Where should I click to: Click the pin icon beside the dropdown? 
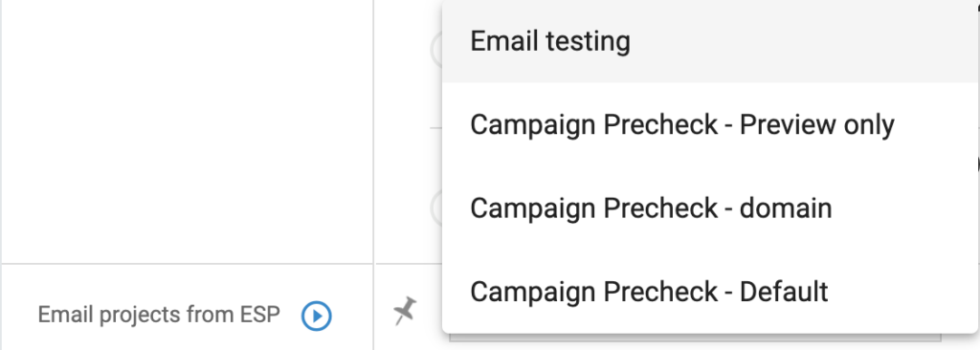(x=405, y=311)
